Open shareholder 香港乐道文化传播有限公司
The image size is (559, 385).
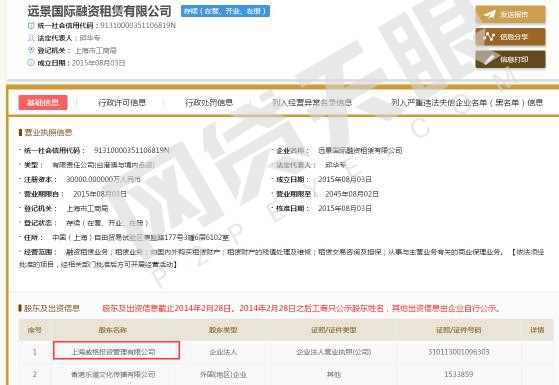[113, 374]
